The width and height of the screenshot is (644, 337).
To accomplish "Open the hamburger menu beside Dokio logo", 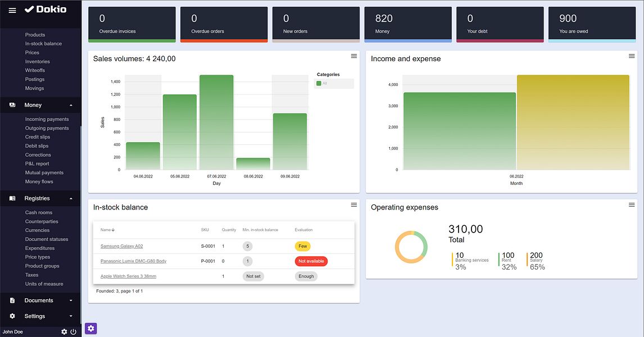I will coord(12,10).
